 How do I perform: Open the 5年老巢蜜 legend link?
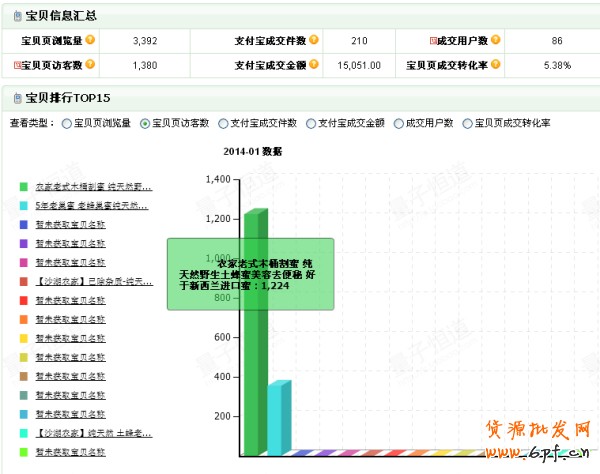tap(91, 206)
